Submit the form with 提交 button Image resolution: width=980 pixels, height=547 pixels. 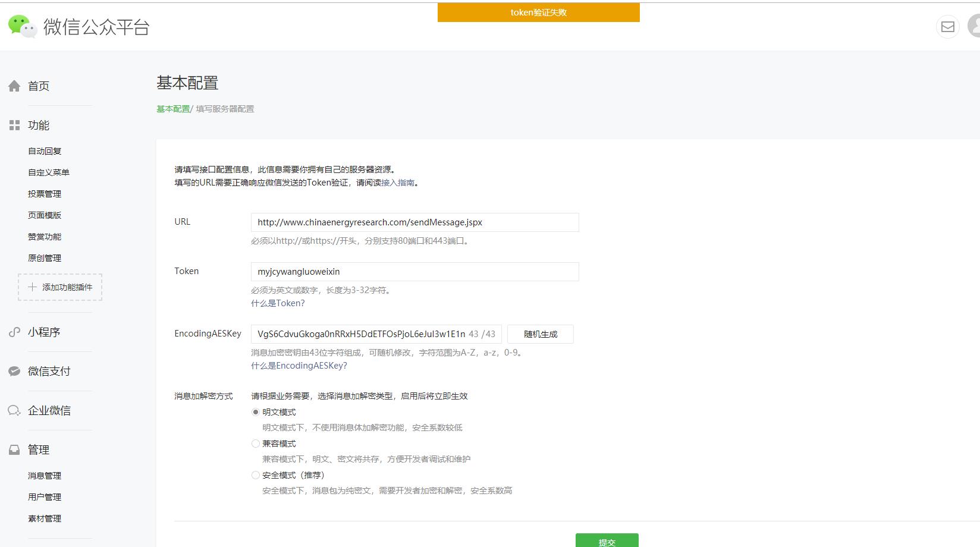[x=607, y=541]
